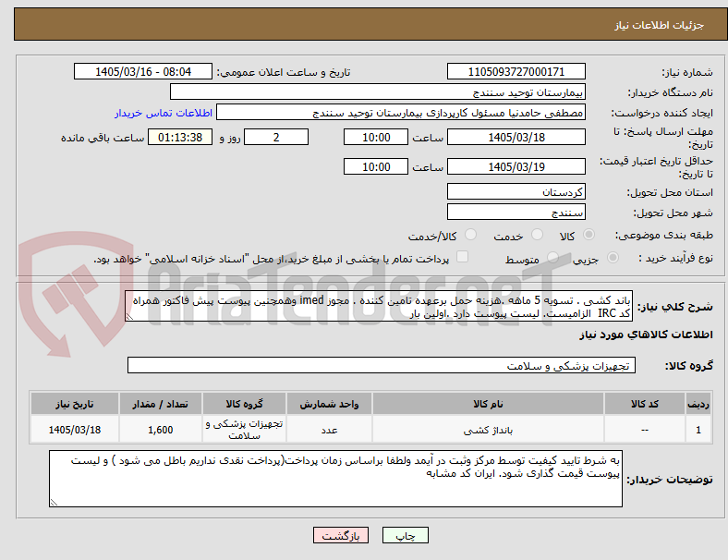Click the ردیف column header
Image resolution: width=728 pixels, height=560 pixels.
click(698, 404)
